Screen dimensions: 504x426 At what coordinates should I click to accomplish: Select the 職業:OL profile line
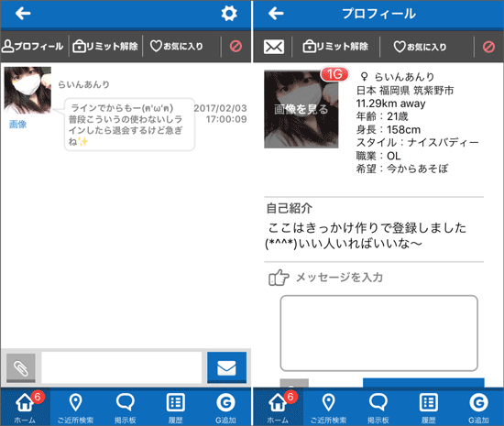click(x=378, y=156)
